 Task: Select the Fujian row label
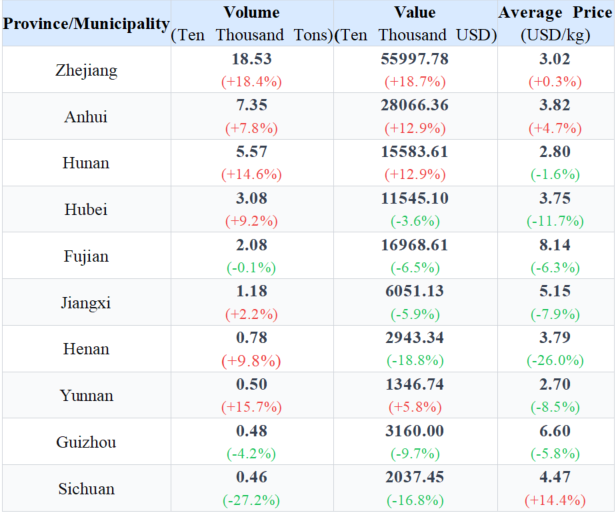coord(85,256)
